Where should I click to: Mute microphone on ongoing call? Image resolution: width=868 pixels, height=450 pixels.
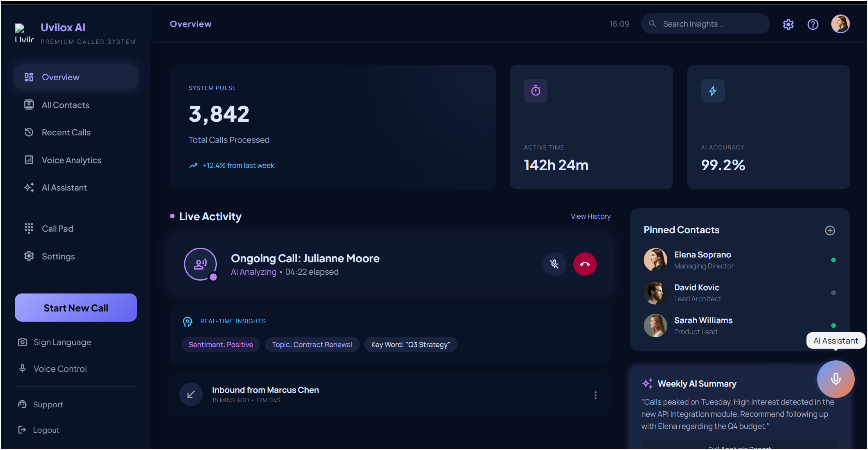pos(554,264)
